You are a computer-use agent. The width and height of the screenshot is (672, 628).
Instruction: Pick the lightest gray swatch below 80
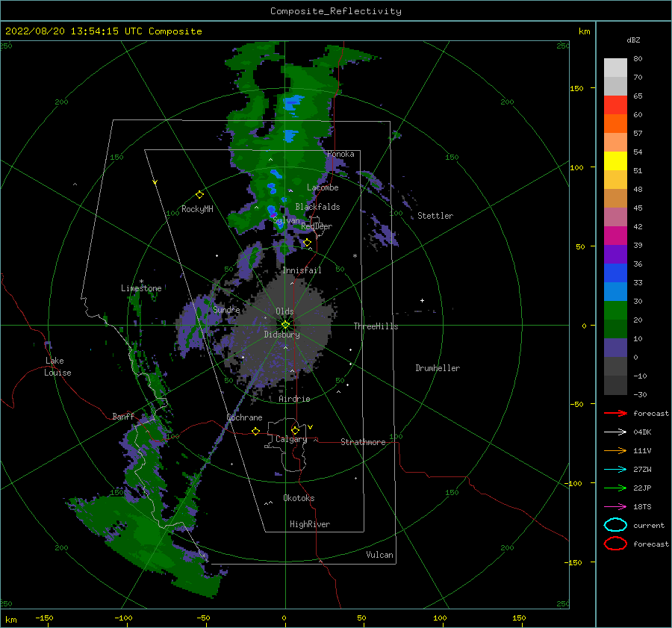tap(615, 68)
